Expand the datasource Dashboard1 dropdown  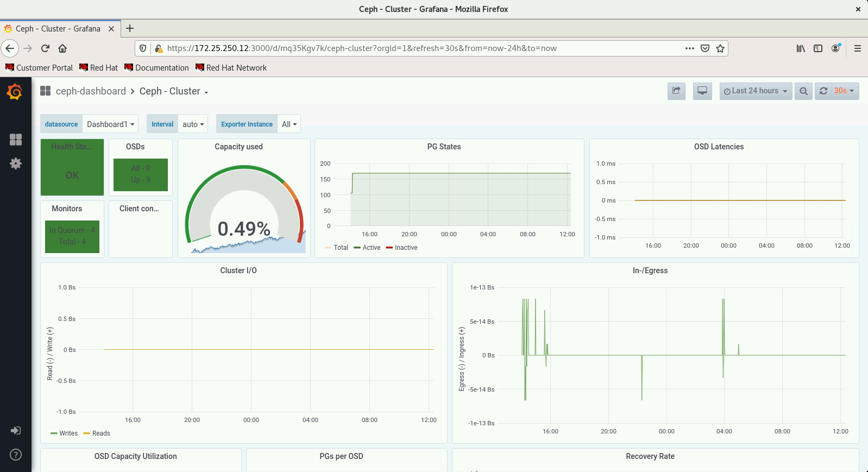click(110, 124)
